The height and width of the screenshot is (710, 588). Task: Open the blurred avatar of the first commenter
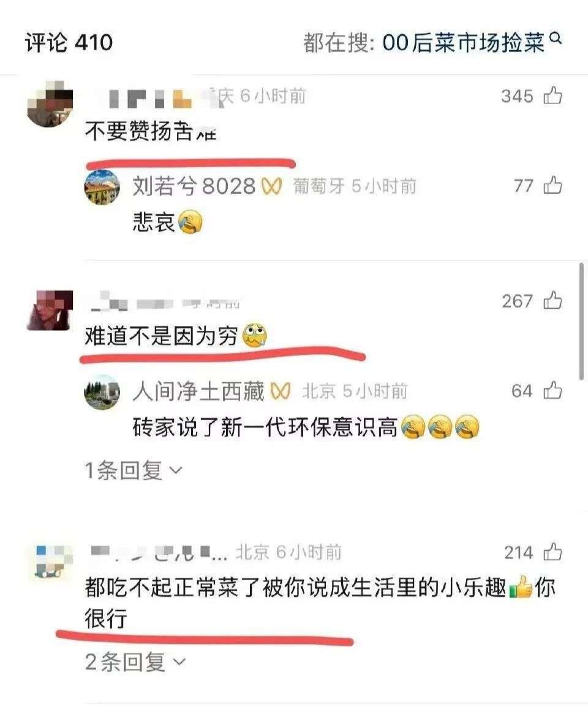pos(50,104)
